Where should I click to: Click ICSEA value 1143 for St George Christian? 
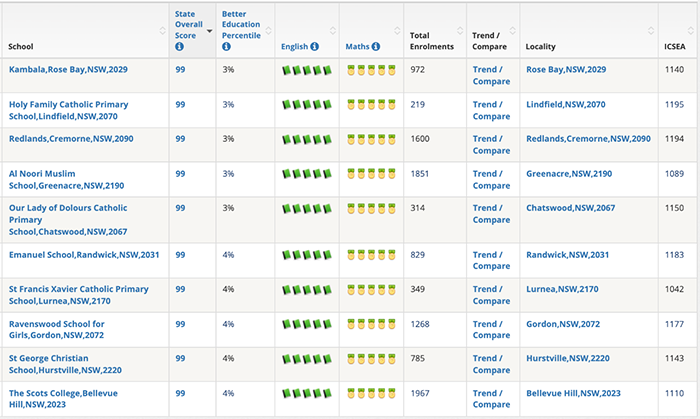674,358
